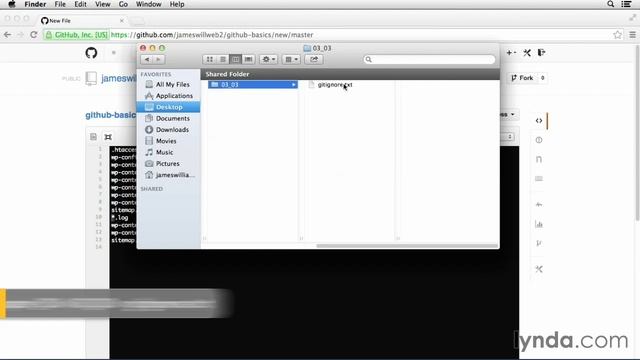Open the Help menu
Screen dimensions: 640x360
point(177,4)
